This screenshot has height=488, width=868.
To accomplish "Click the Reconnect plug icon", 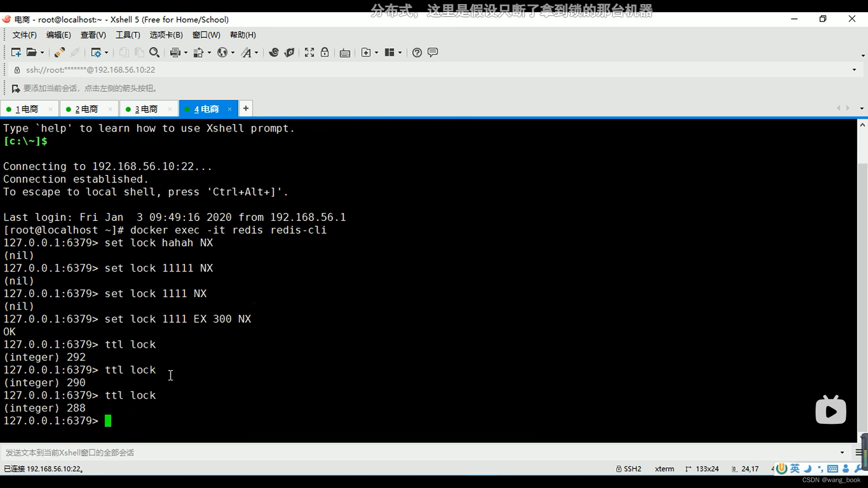I will (x=59, y=52).
